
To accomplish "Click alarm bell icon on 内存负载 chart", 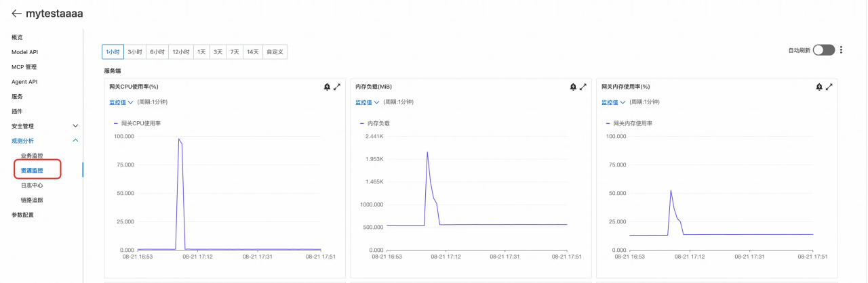I will [573, 87].
